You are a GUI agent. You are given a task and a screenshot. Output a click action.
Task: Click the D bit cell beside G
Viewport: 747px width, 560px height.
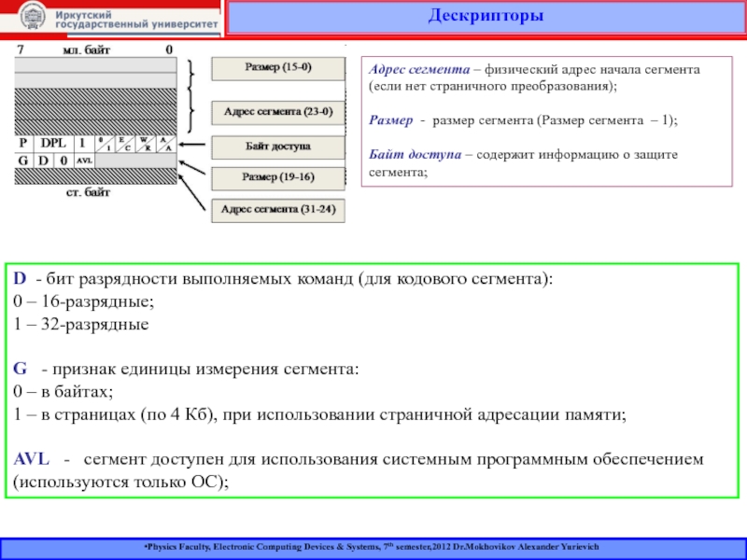[41, 161]
